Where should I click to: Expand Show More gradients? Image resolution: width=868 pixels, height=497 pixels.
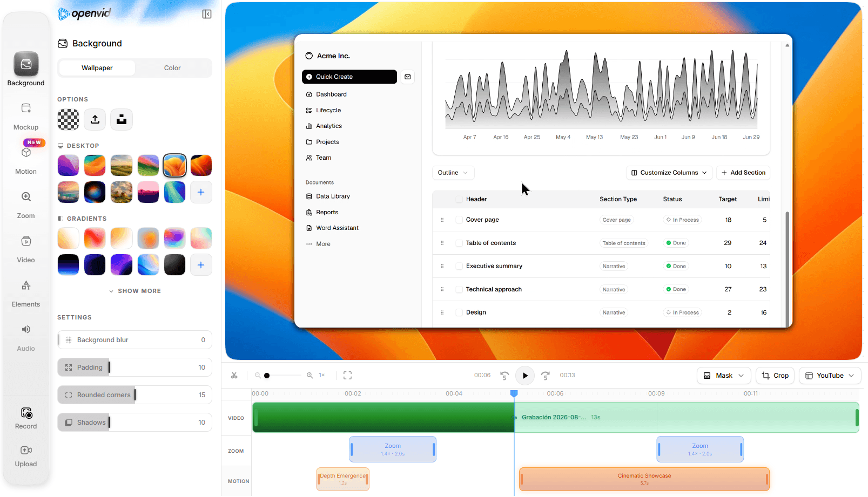point(135,291)
